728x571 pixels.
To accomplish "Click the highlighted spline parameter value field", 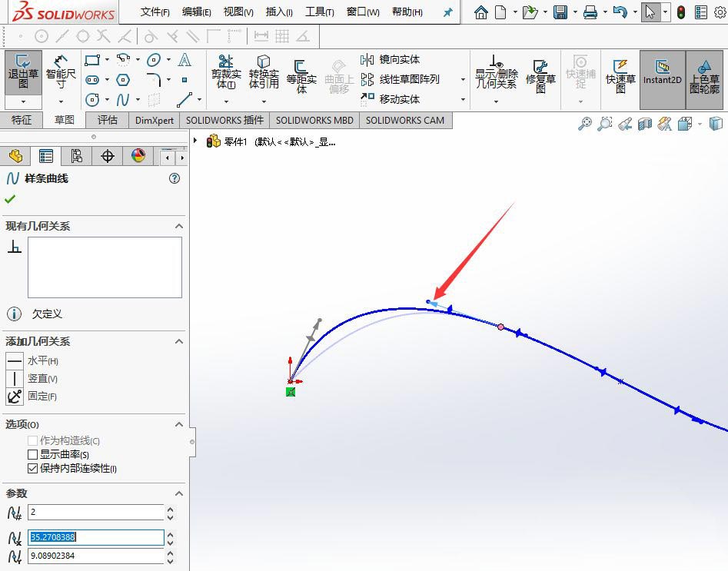I will point(92,537).
